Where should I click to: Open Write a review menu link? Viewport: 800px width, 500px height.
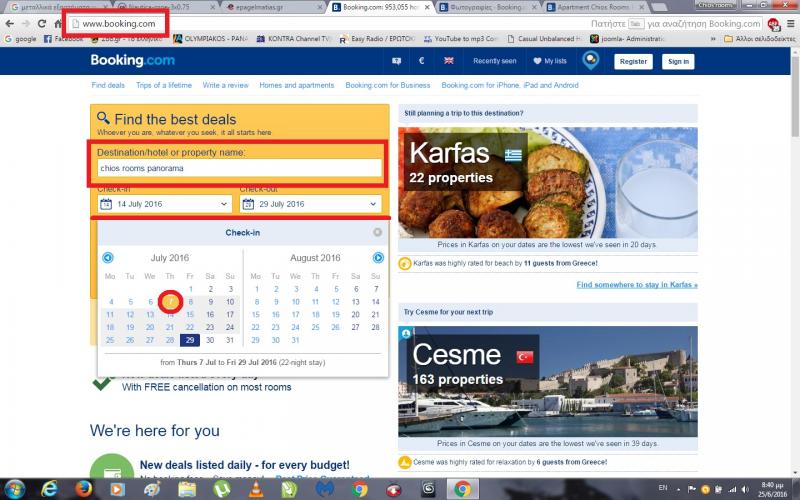tap(226, 85)
